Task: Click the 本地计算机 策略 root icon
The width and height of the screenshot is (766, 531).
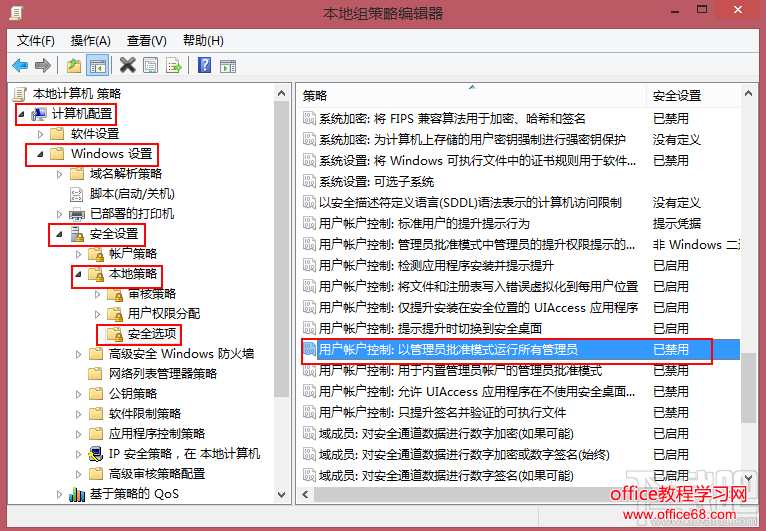Action: 20,94
